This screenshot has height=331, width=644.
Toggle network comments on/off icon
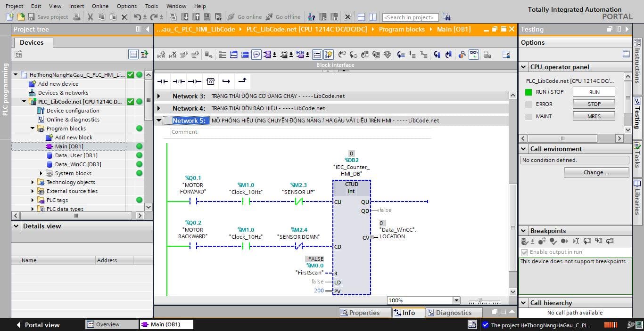click(317, 55)
